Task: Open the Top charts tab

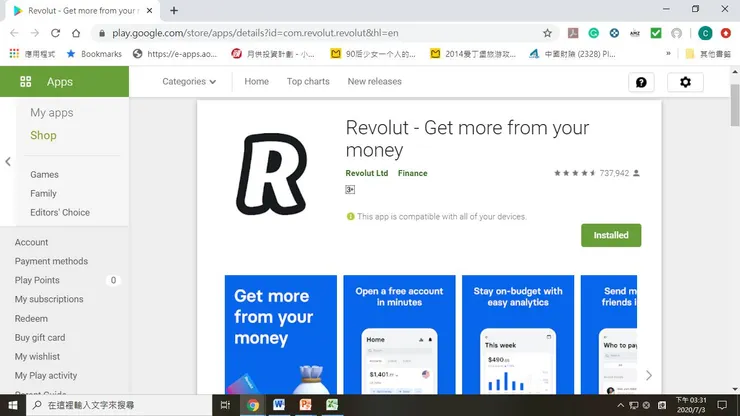Action: coord(308,82)
